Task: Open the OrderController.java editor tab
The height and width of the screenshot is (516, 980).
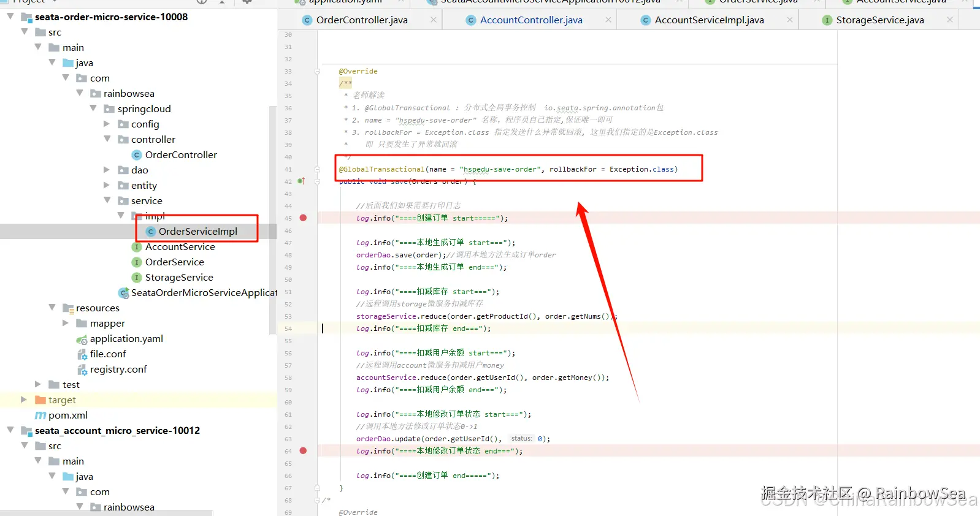Action: click(x=362, y=20)
